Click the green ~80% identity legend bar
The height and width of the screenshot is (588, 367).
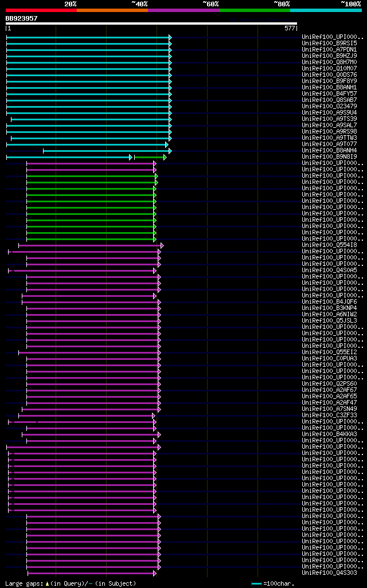pos(255,10)
